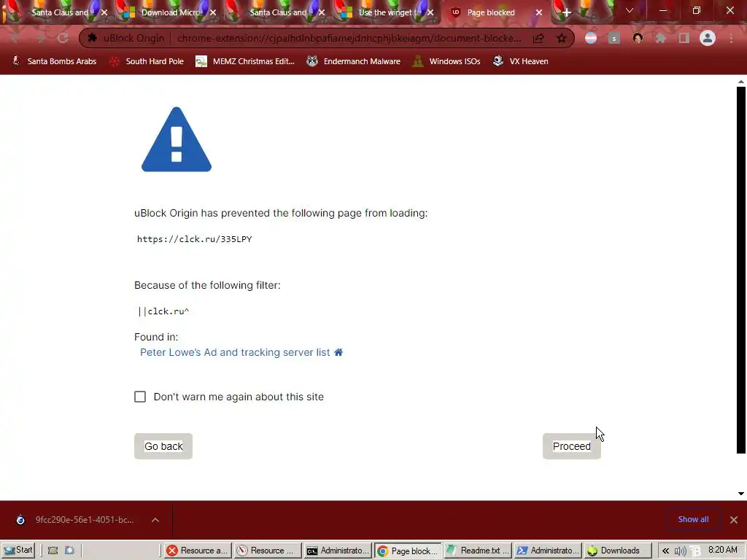Close the downloads bar
Screen dimensions: 747x560
[x=734, y=519]
